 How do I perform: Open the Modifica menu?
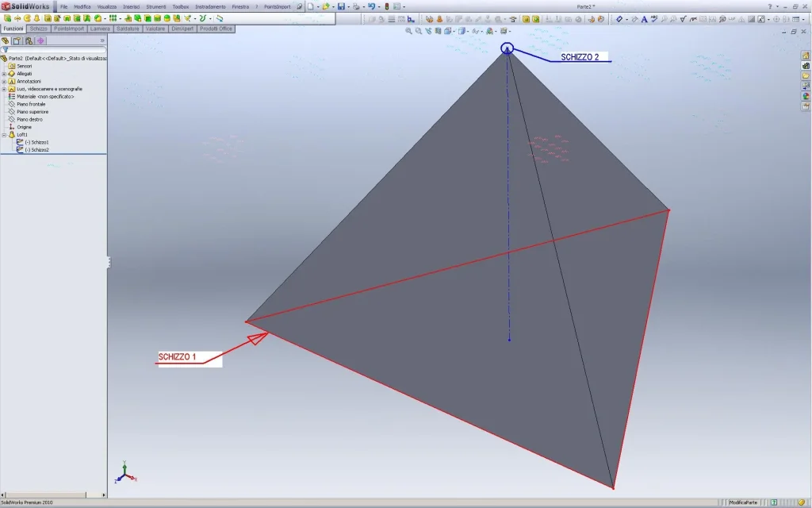coord(82,6)
